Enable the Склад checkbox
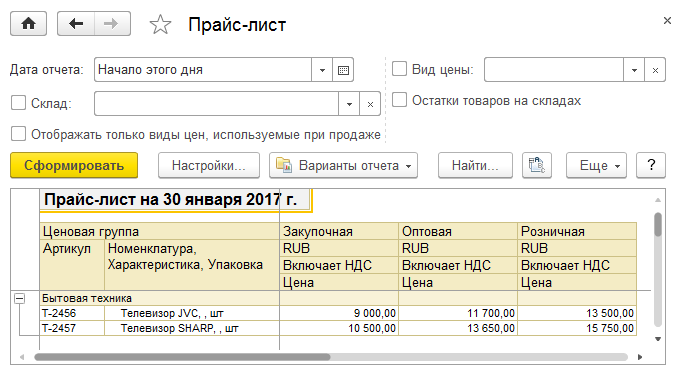Viewport: 683px width, 376px height. tap(18, 103)
